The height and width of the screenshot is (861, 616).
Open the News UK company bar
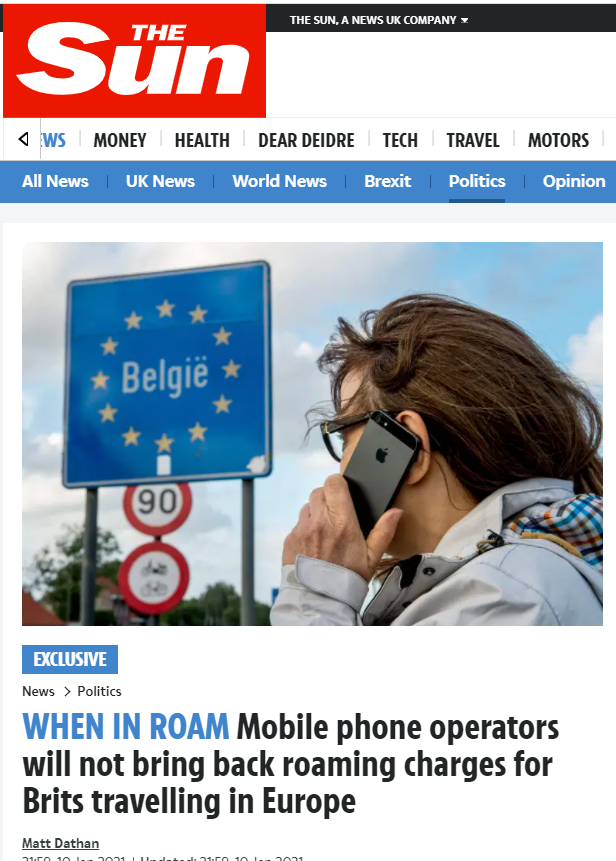(379, 20)
